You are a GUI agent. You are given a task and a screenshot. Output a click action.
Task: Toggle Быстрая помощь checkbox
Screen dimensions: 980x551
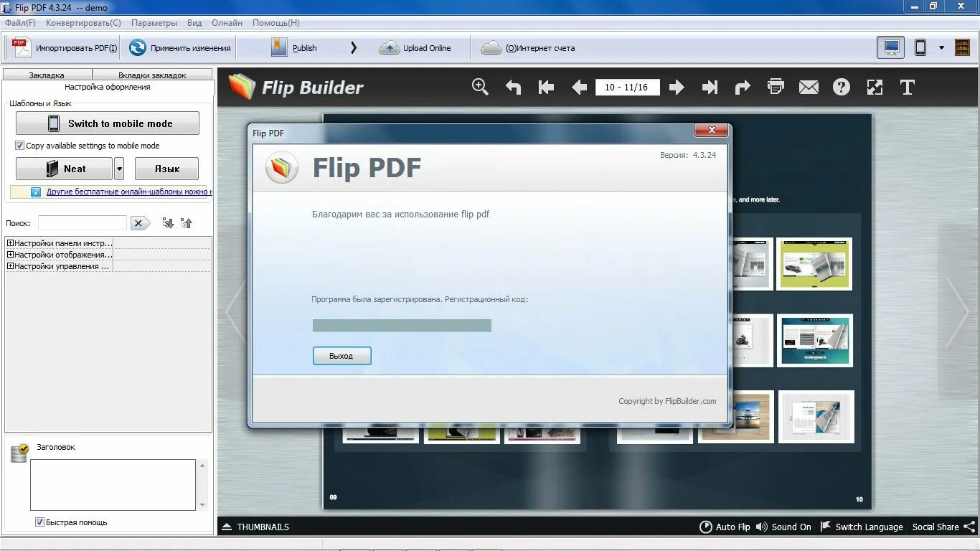(x=39, y=522)
